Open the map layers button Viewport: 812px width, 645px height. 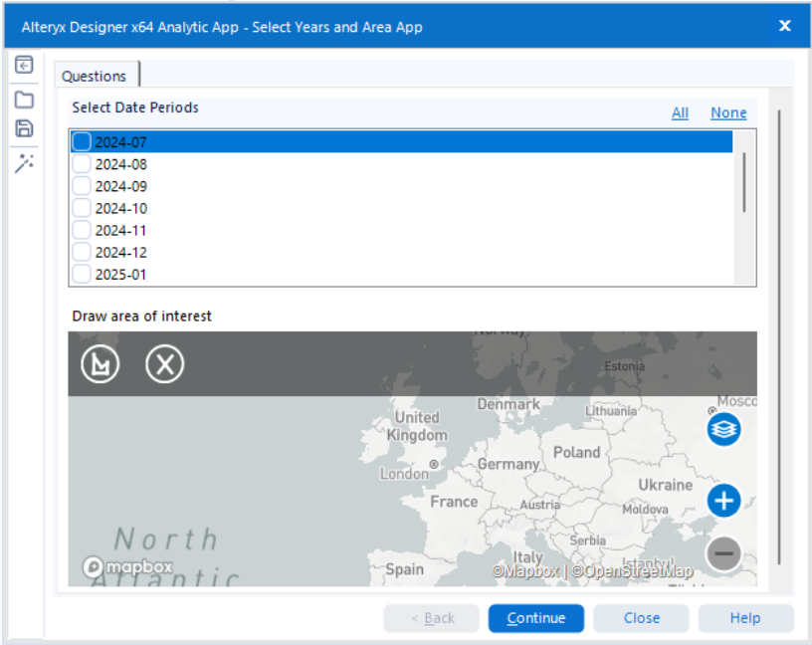click(723, 429)
